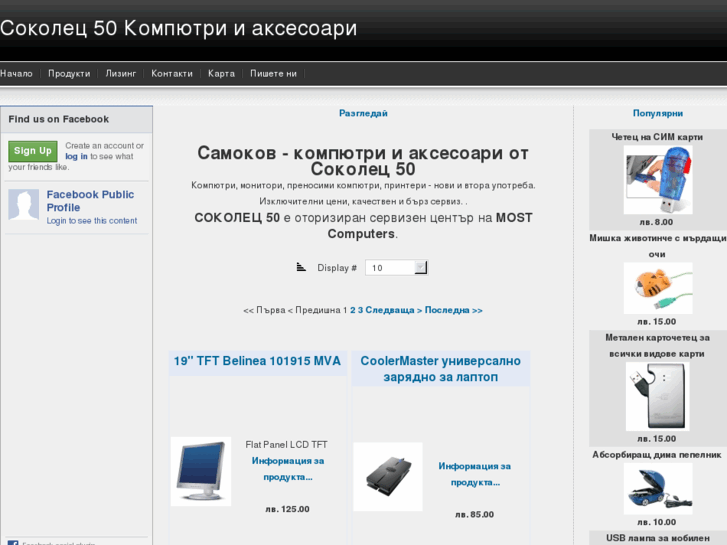Open the Карта menu item

(221, 73)
